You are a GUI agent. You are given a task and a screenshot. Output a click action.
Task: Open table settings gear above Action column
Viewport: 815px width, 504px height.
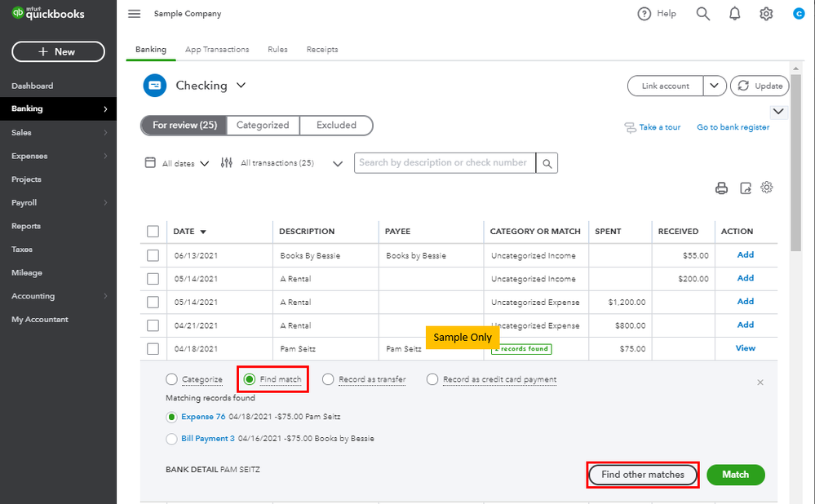coord(767,188)
